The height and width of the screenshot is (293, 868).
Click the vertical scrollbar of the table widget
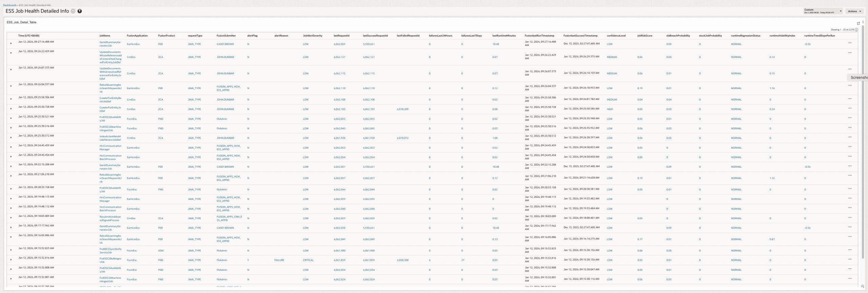pos(863,135)
